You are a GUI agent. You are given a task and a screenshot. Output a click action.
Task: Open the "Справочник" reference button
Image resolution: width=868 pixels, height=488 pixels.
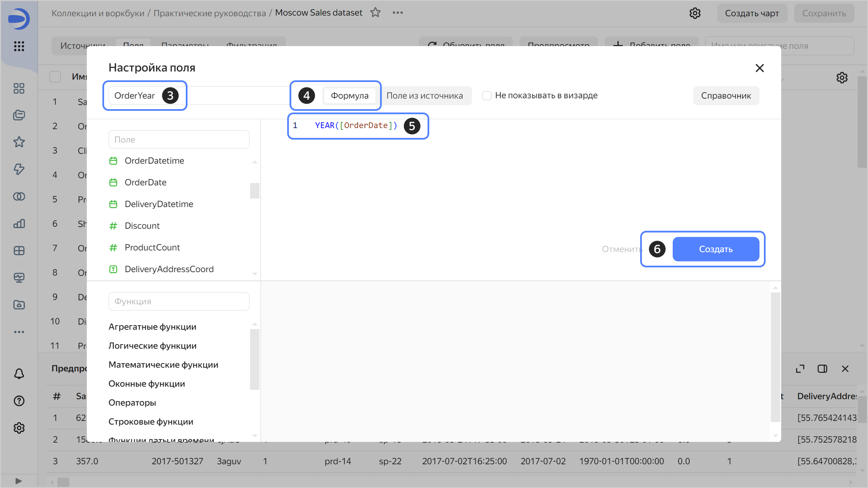tap(726, 96)
